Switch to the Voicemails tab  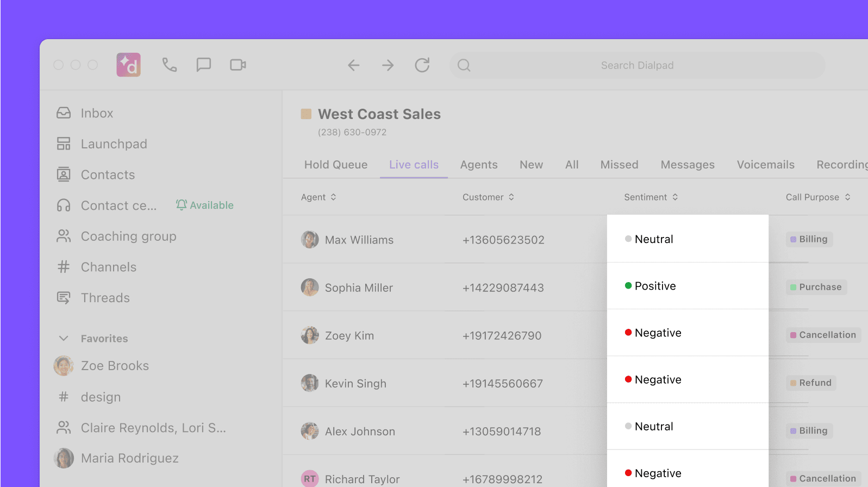pos(765,165)
